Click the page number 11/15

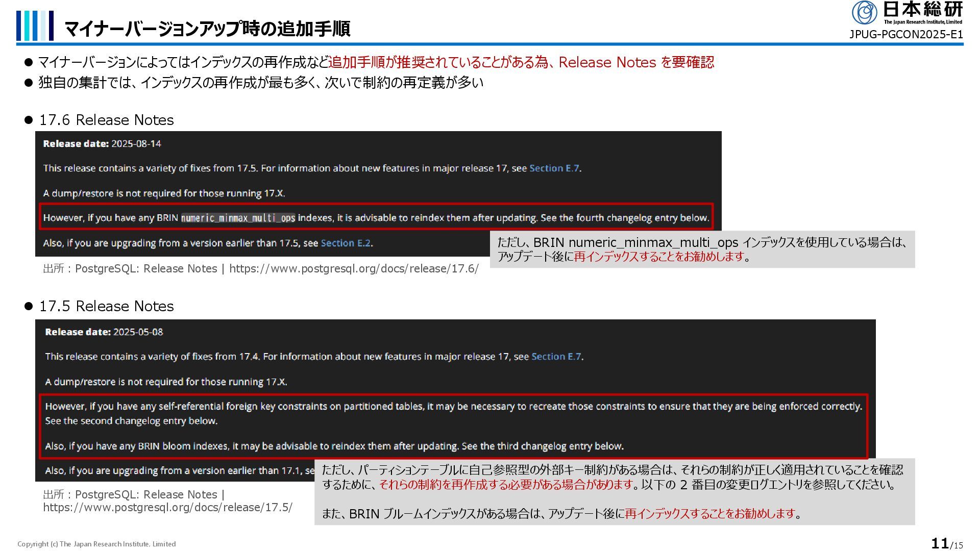947,543
